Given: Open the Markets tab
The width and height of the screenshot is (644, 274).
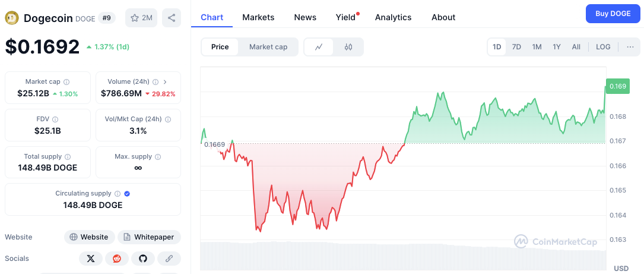Looking at the screenshot, I should 258,17.
